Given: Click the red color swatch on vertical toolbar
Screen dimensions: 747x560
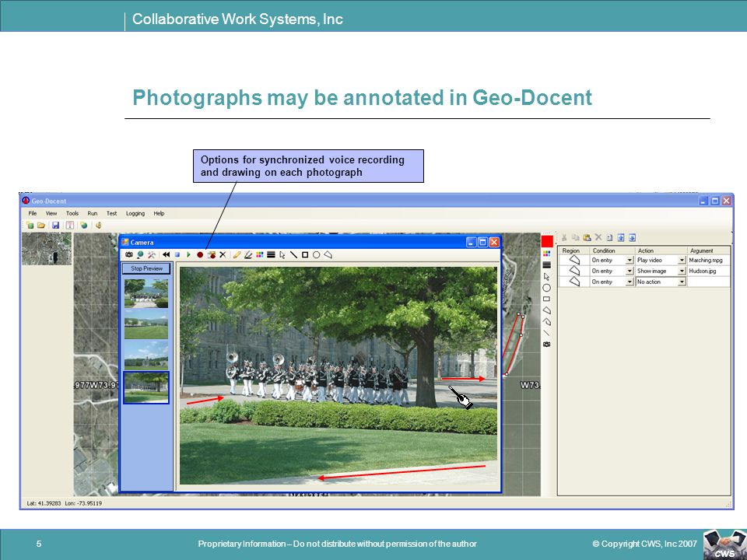Looking at the screenshot, I should point(547,241).
